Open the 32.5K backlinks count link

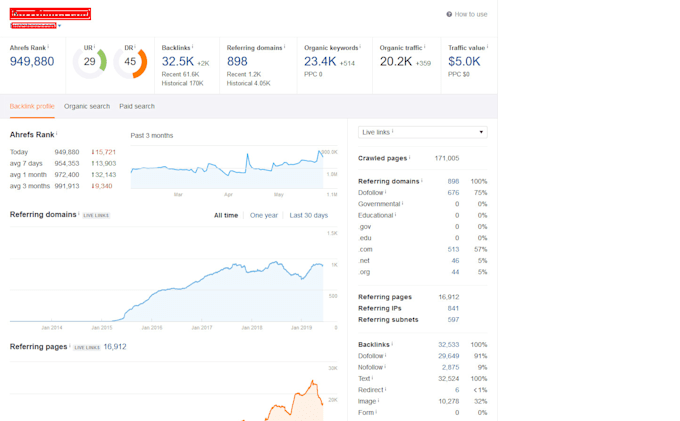(x=177, y=61)
